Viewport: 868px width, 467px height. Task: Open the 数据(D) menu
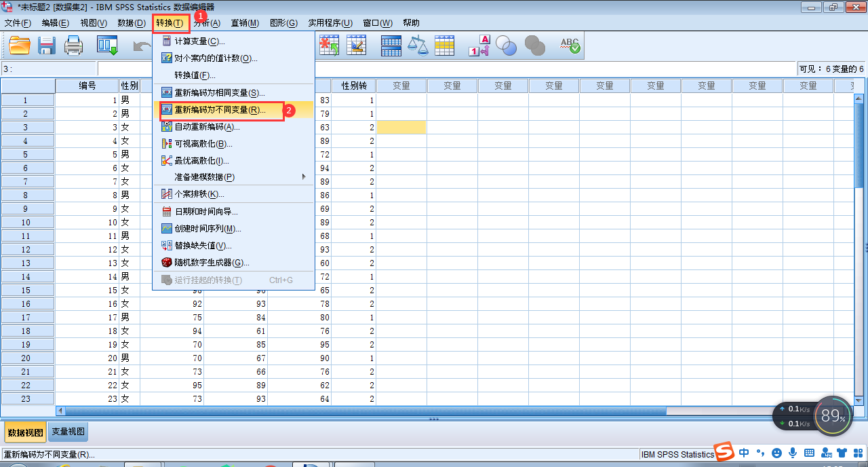(x=131, y=22)
